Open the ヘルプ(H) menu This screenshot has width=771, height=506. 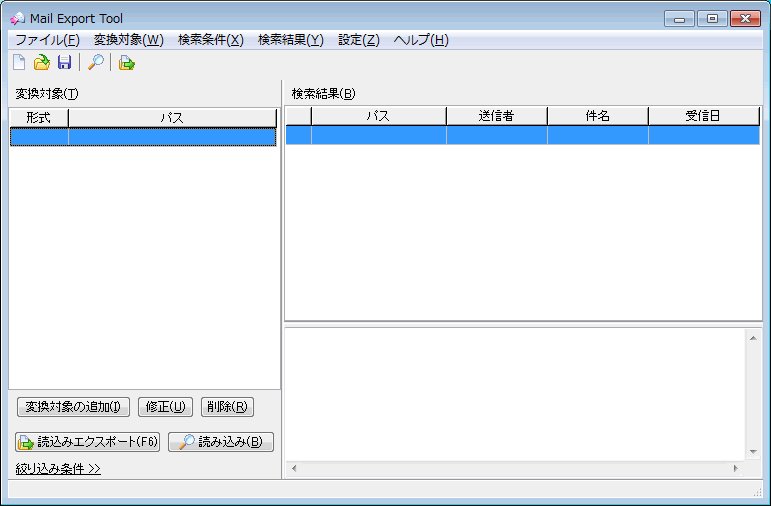click(421, 40)
